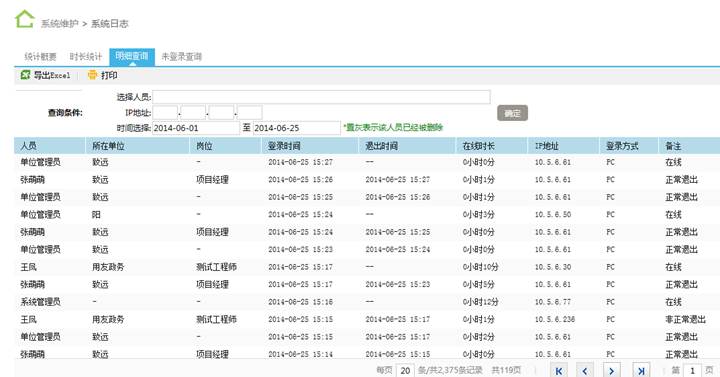Click 系统管理员 row name
The width and height of the screenshot is (720, 377).
click(x=40, y=302)
